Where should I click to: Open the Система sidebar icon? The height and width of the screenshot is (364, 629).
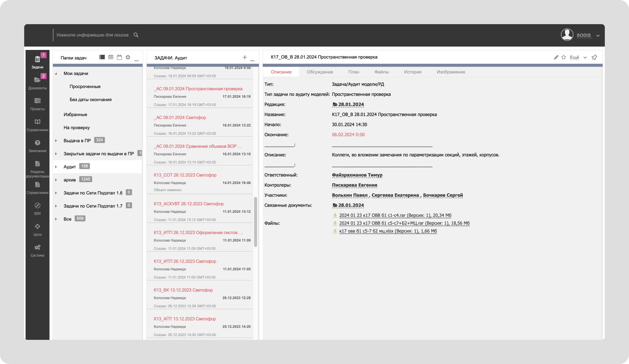point(37,250)
